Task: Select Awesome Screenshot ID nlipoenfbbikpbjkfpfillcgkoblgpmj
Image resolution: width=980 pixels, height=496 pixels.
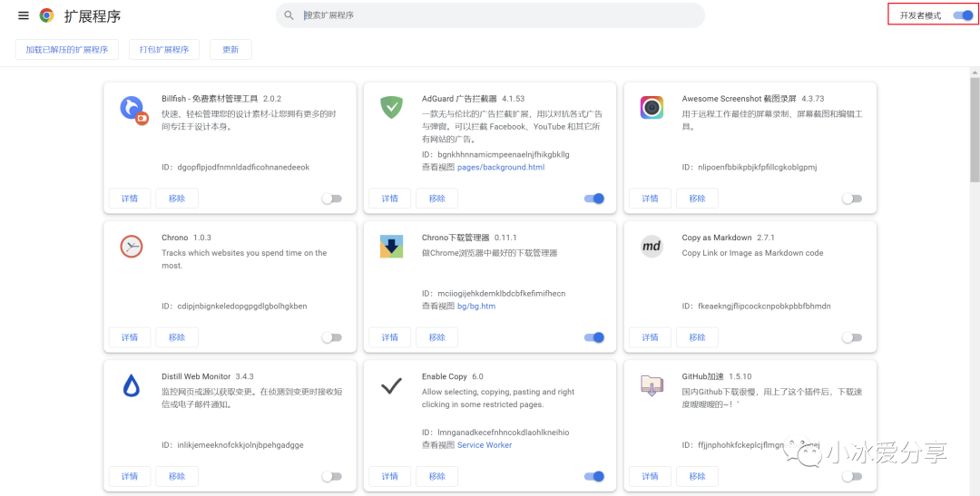Action: coord(758,167)
